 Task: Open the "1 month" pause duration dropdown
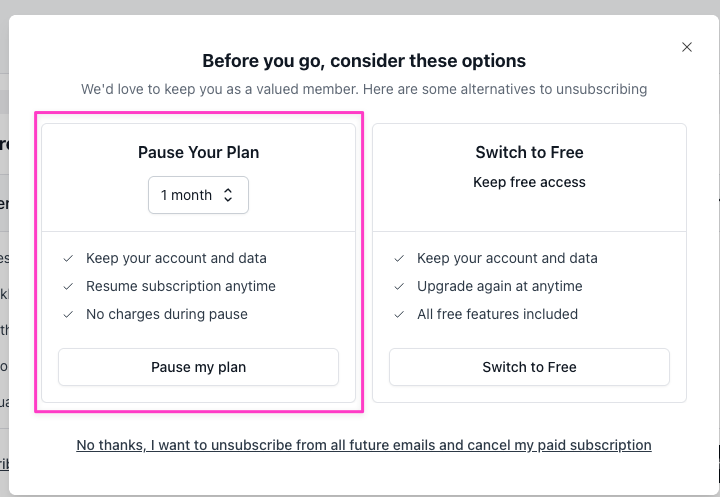pyautogui.click(x=198, y=195)
